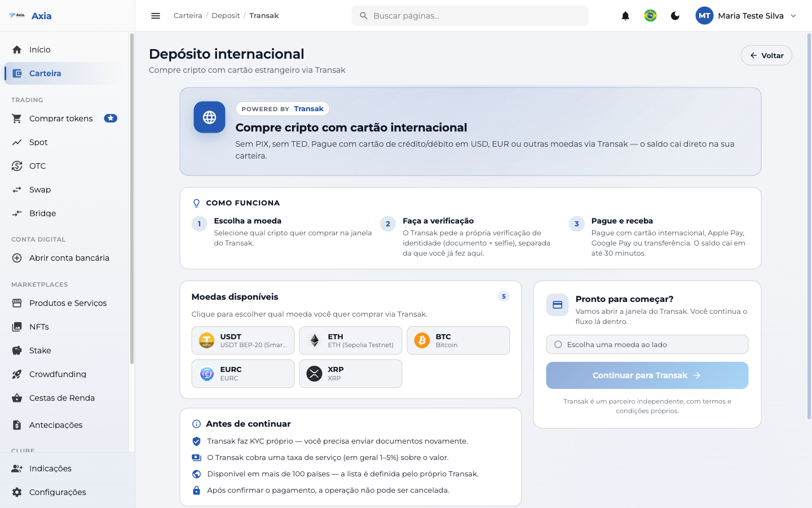Click the NFTs image icon
The image size is (812, 508).
(x=17, y=327)
